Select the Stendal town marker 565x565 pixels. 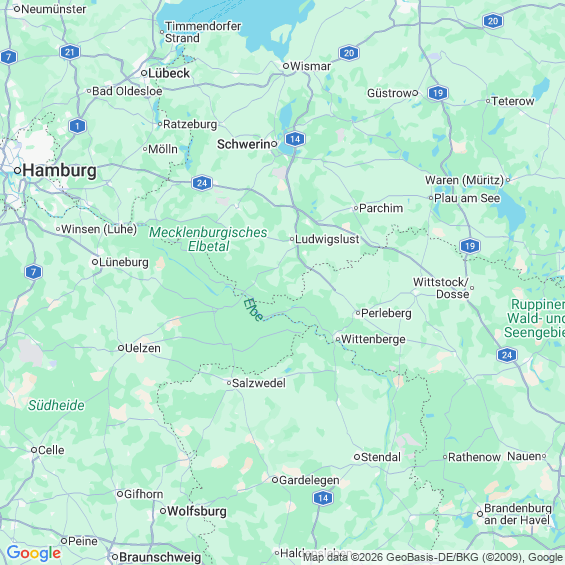point(357,457)
